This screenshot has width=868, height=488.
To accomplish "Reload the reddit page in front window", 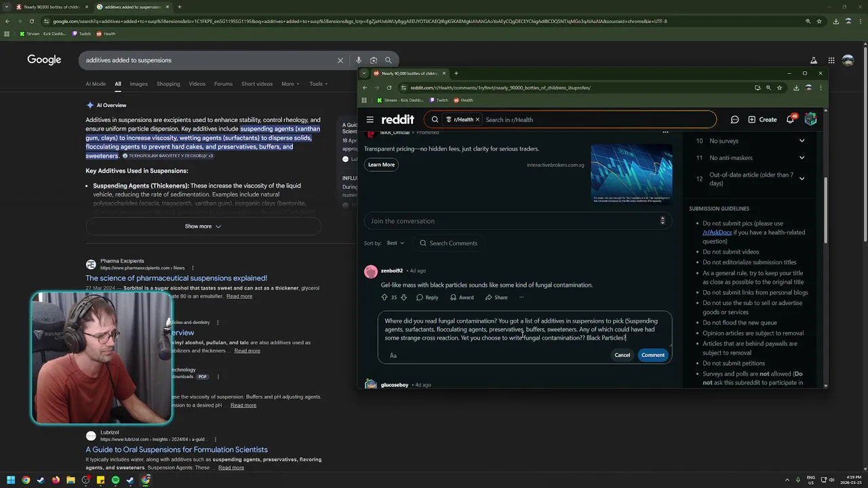I will point(389,87).
